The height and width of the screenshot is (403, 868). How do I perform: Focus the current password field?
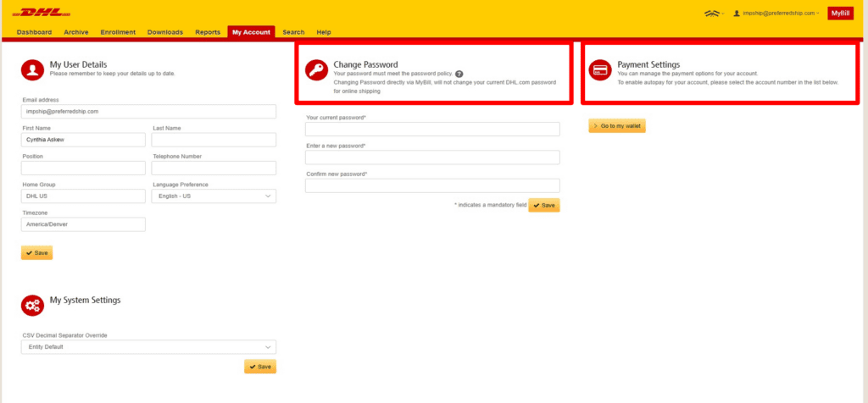click(x=432, y=130)
